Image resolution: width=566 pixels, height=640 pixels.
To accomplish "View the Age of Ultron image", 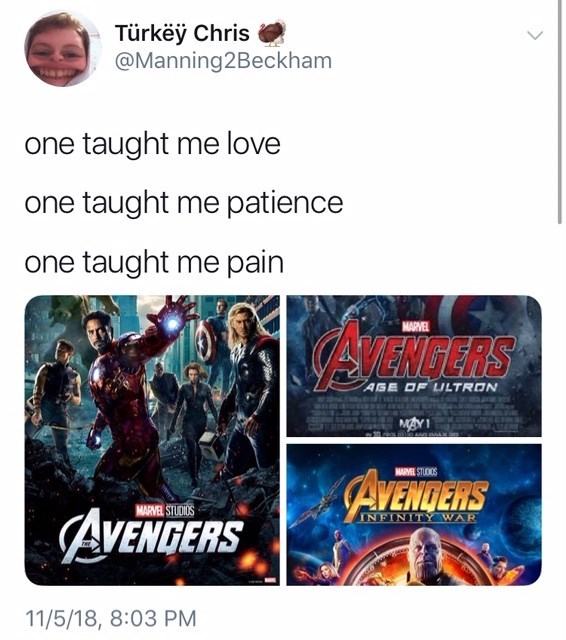I will coord(414,366).
